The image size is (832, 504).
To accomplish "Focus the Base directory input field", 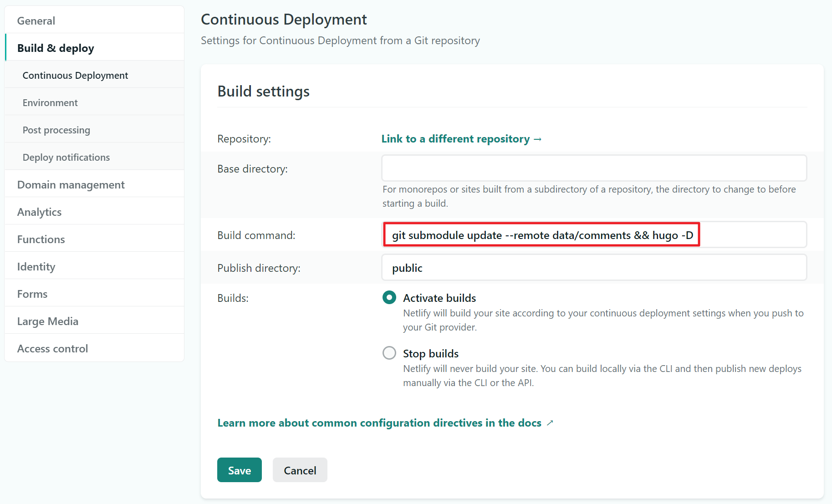I will pos(594,168).
